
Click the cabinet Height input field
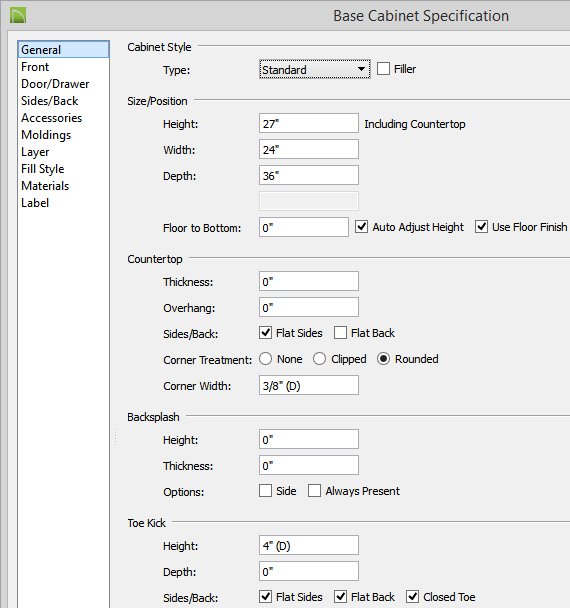309,123
